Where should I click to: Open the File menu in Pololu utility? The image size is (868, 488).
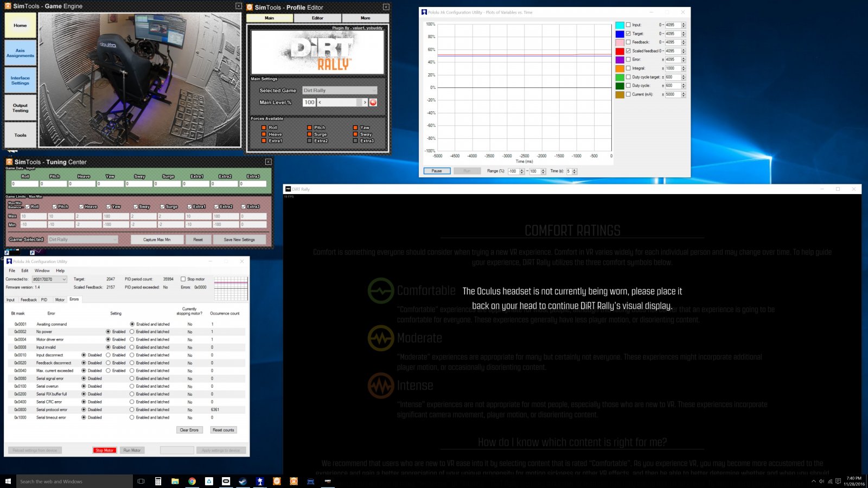[x=12, y=271]
